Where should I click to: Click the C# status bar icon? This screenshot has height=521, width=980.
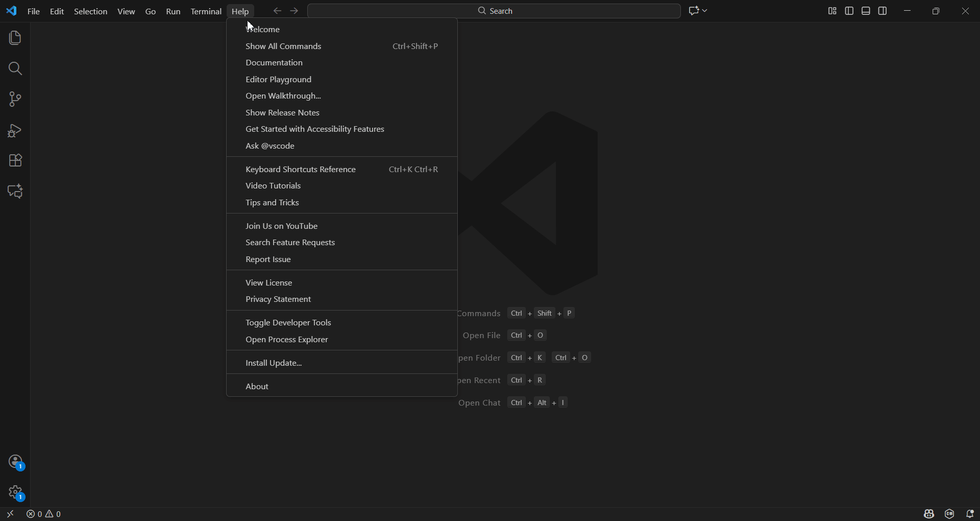(x=949, y=514)
